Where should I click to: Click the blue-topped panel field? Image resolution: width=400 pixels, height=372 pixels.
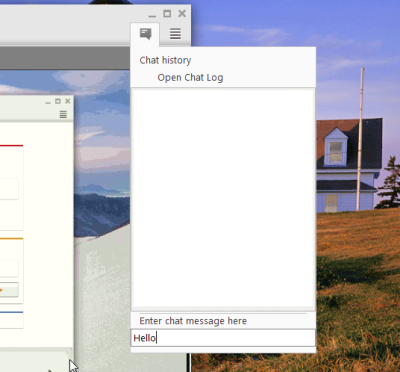pyautogui.click(x=11, y=321)
